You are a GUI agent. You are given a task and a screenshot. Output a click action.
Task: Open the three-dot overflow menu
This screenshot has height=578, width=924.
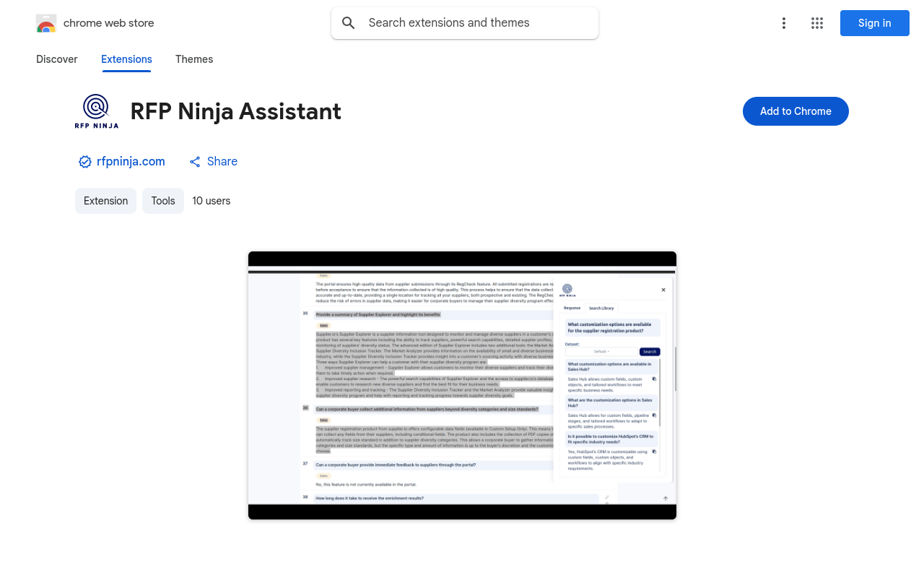[x=784, y=23]
